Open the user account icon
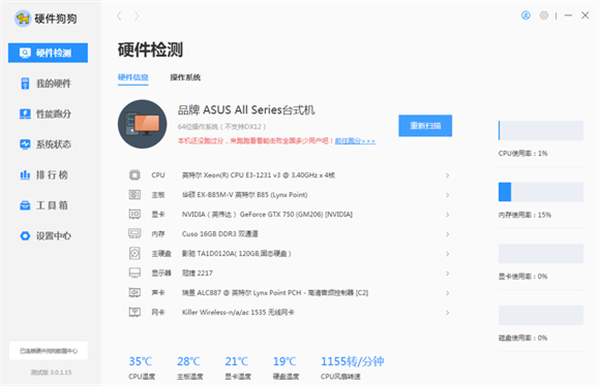The width and height of the screenshot is (600, 386). (526, 15)
